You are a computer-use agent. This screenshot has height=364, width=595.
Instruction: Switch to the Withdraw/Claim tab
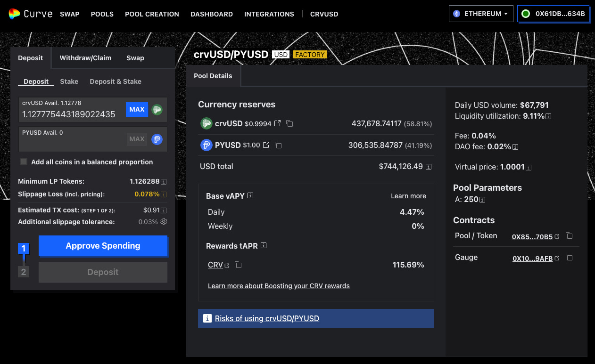85,58
